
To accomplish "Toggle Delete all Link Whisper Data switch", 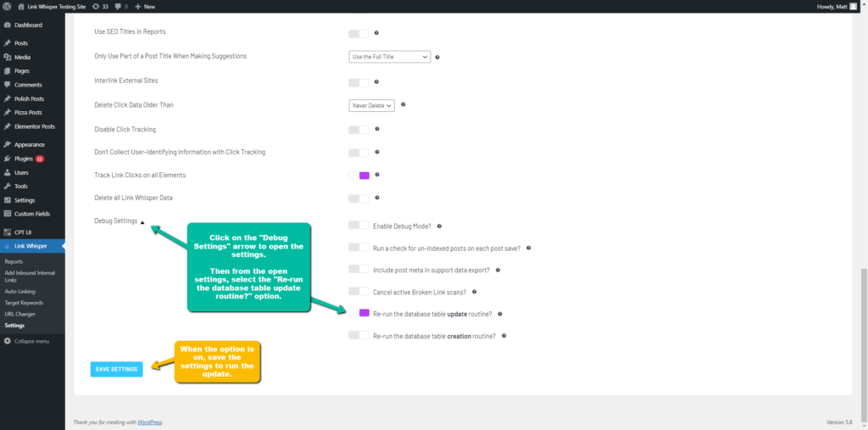I will coord(359,198).
